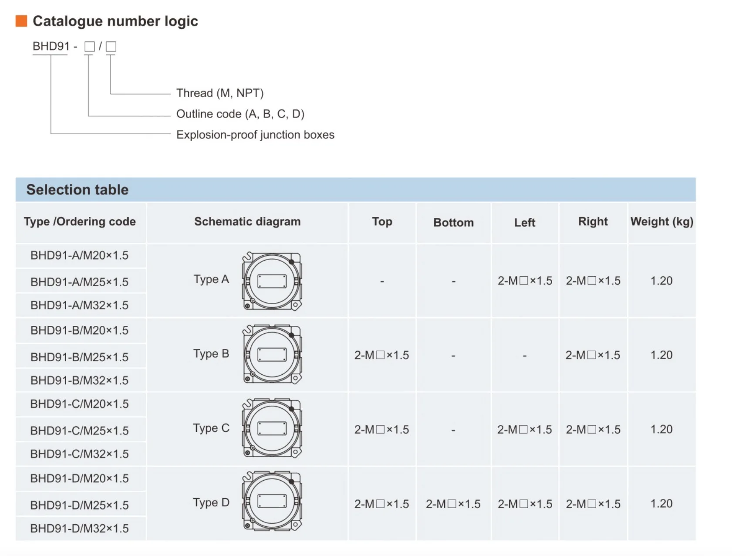Select the BHD91-B/M25×1.5 ordering code

[x=80, y=357]
